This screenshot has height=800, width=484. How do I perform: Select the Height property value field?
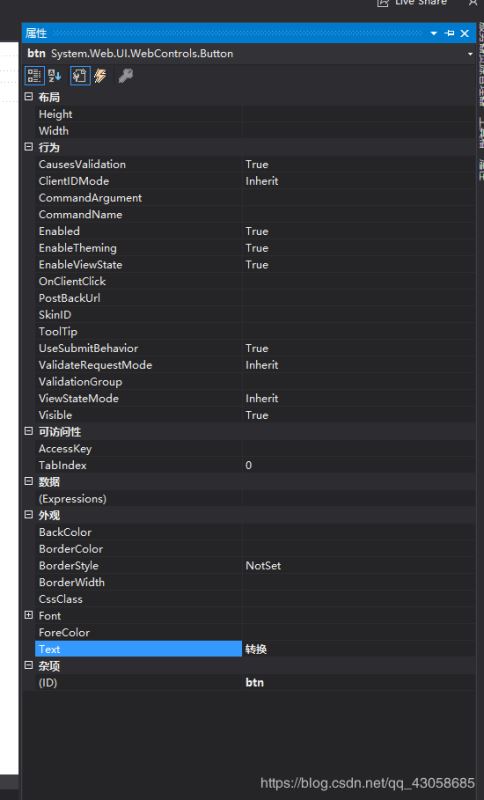pyautogui.click(x=359, y=114)
